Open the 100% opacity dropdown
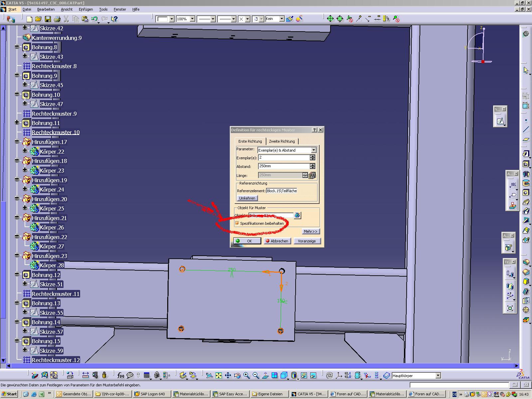This screenshot has height=399, width=532. coord(192,19)
